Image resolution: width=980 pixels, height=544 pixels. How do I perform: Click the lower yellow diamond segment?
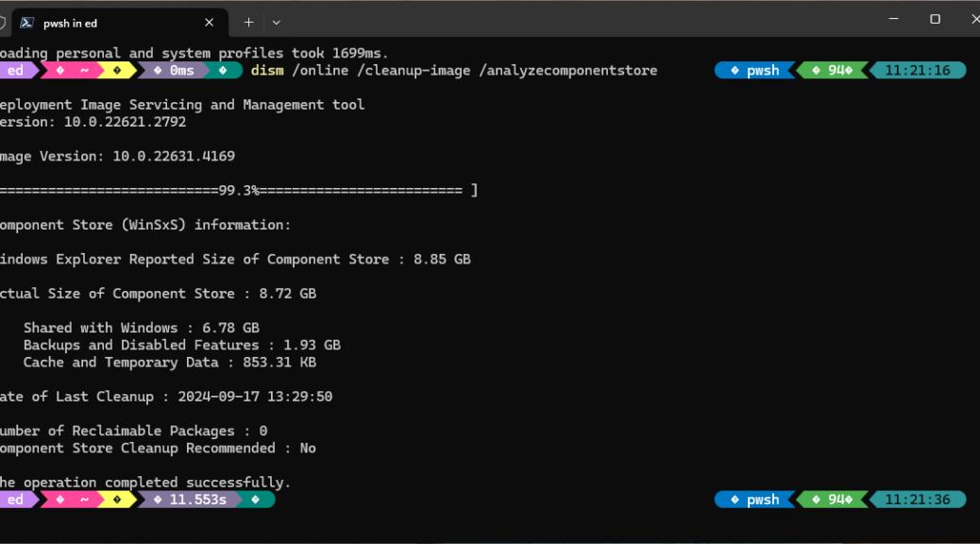pos(119,500)
